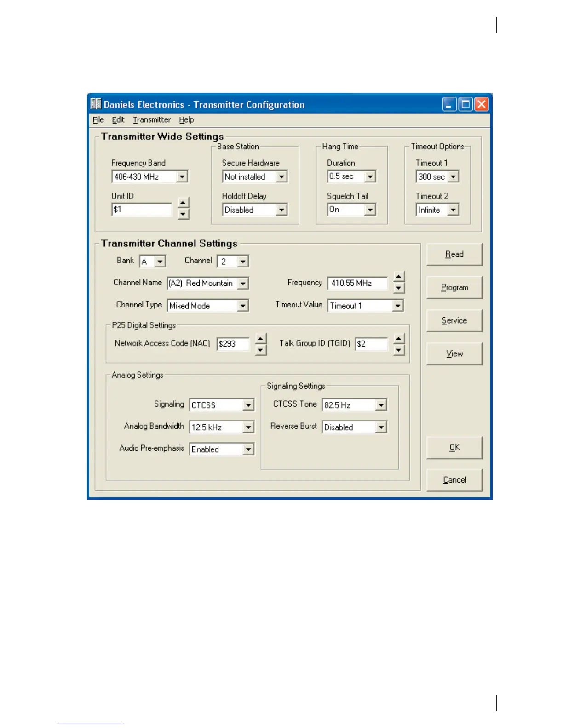Increment the Network Access Code
The width and height of the screenshot is (563, 728).
pos(260,339)
